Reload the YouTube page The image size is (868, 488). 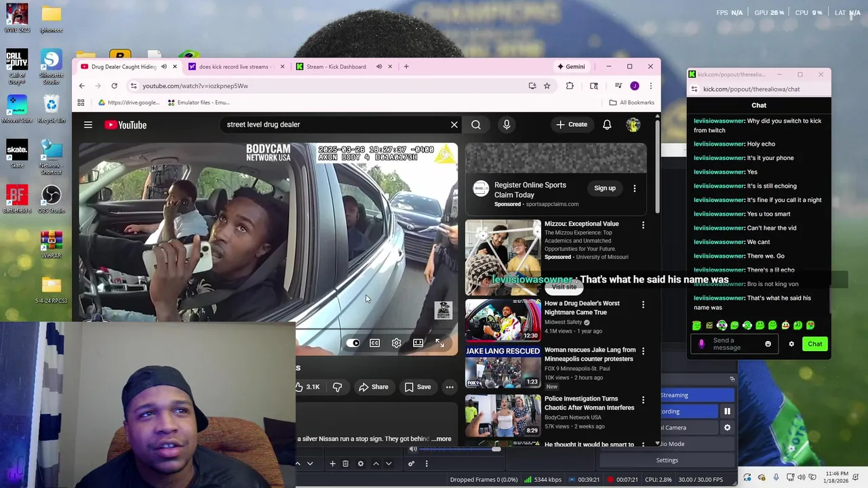point(114,86)
